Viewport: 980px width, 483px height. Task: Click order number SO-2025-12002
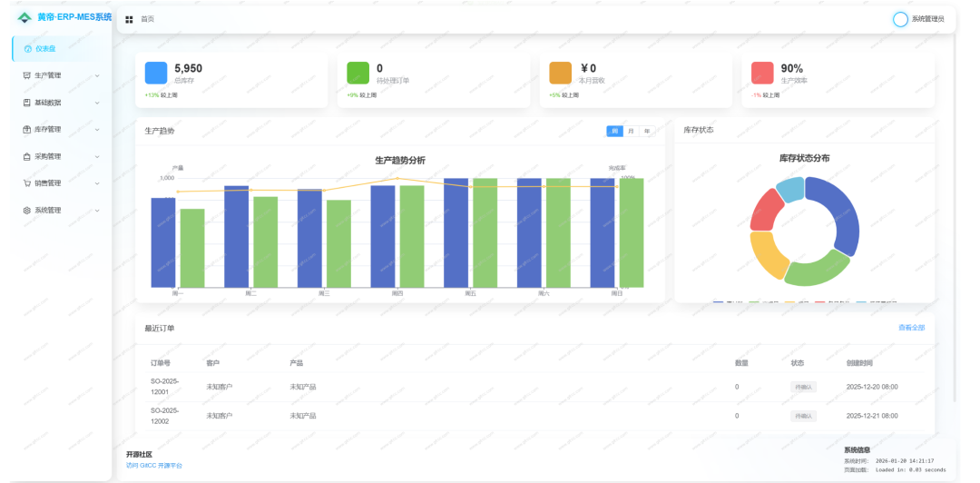click(x=165, y=416)
